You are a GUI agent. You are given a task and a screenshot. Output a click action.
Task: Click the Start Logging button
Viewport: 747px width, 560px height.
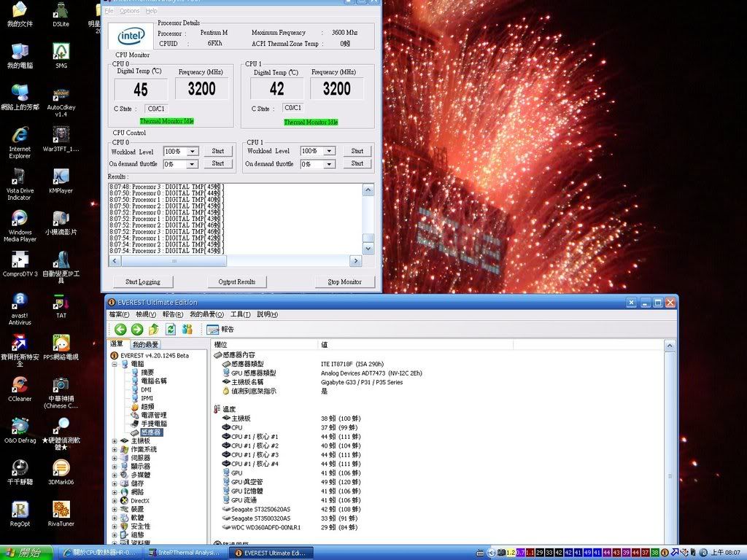(143, 281)
